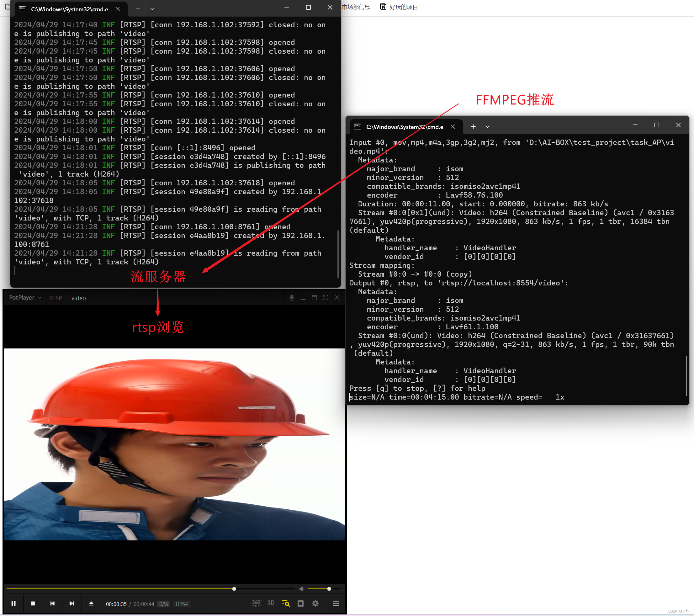Click the H264 codec label
Image resolution: width=694 pixels, height=616 pixels.
click(182, 604)
